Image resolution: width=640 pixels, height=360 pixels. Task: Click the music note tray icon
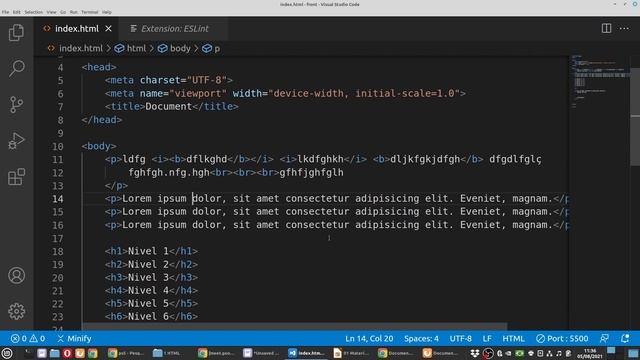click(x=559, y=353)
